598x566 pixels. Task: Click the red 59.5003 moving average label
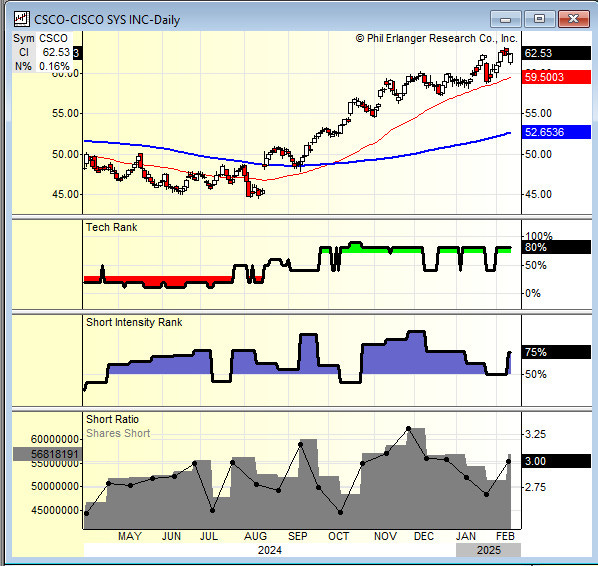(556, 77)
